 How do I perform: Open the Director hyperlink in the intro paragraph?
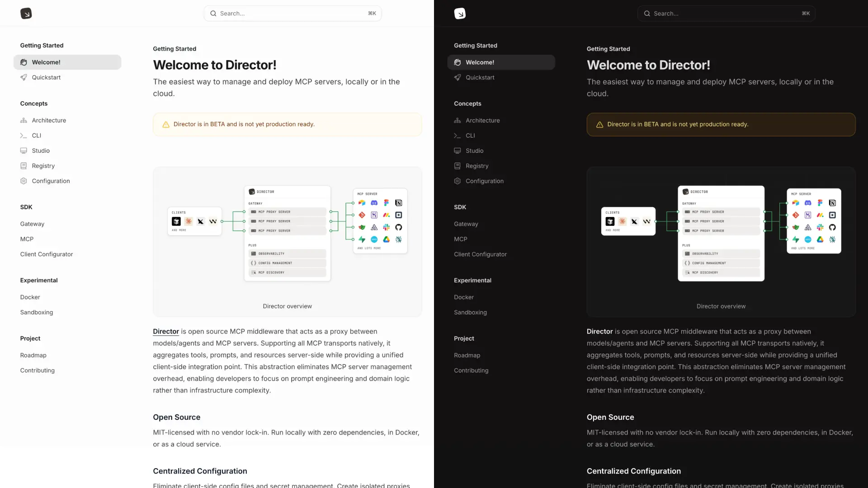pos(165,331)
